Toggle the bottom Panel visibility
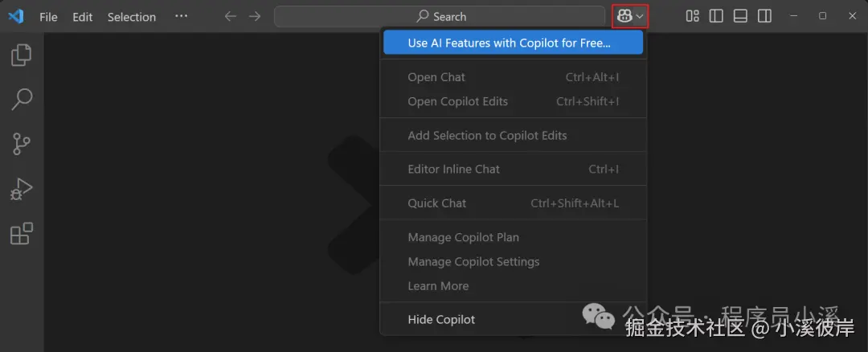Screen dimensions: 868x352 pos(740,16)
